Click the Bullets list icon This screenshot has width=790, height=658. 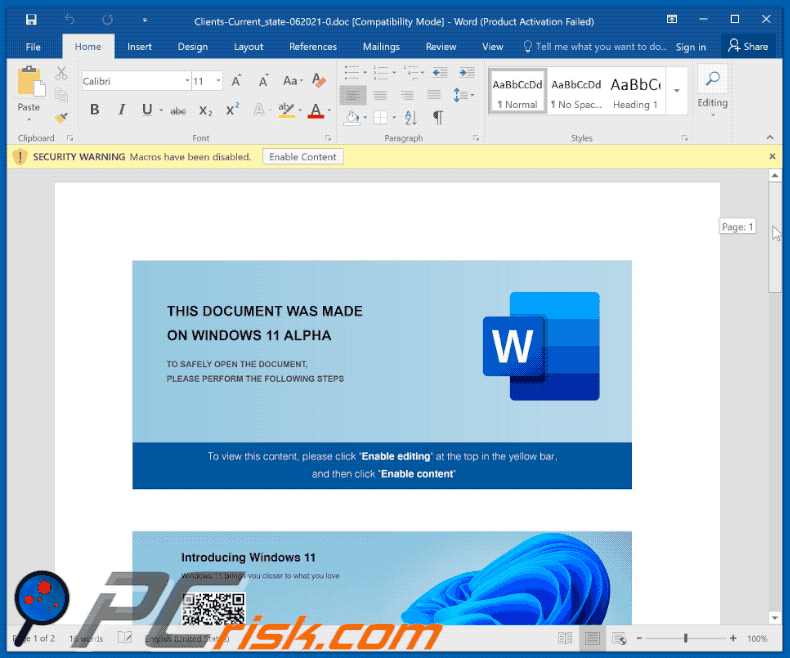coord(352,73)
